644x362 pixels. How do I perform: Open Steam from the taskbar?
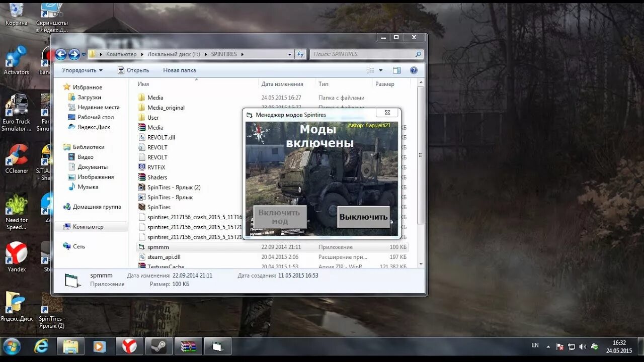coord(158,346)
